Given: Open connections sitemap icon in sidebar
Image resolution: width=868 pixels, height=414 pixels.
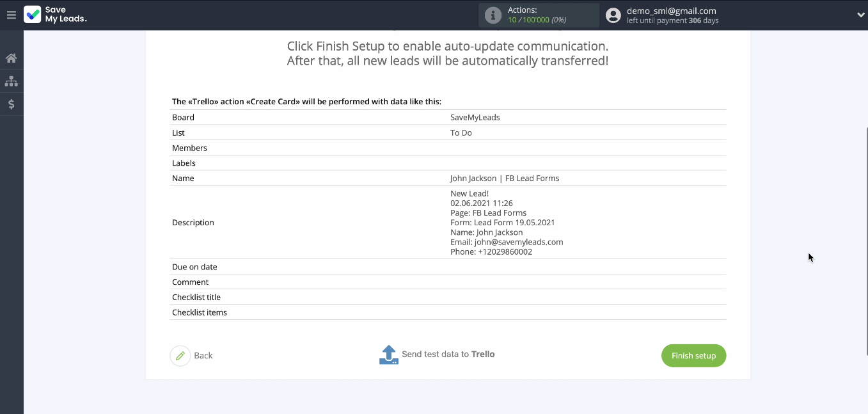Looking at the screenshot, I should 11,81.
